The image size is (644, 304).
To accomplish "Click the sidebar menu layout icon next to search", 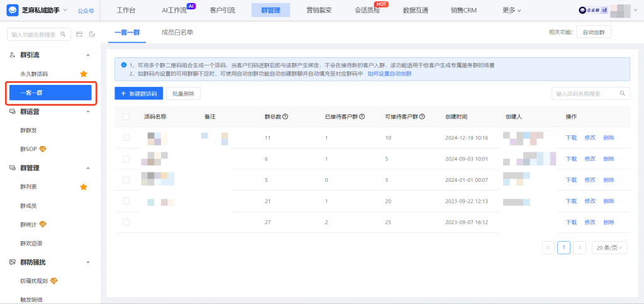I will click(79, 35).
